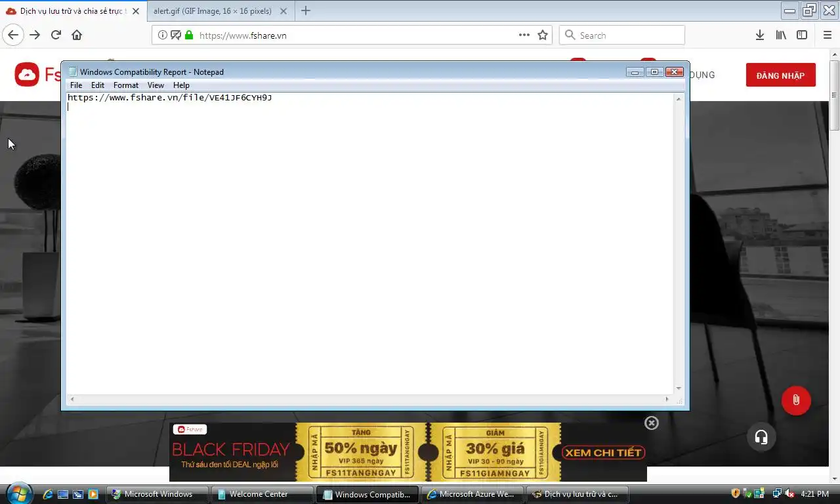
Task: Open the downloads arrow icon
Action: 759,35
